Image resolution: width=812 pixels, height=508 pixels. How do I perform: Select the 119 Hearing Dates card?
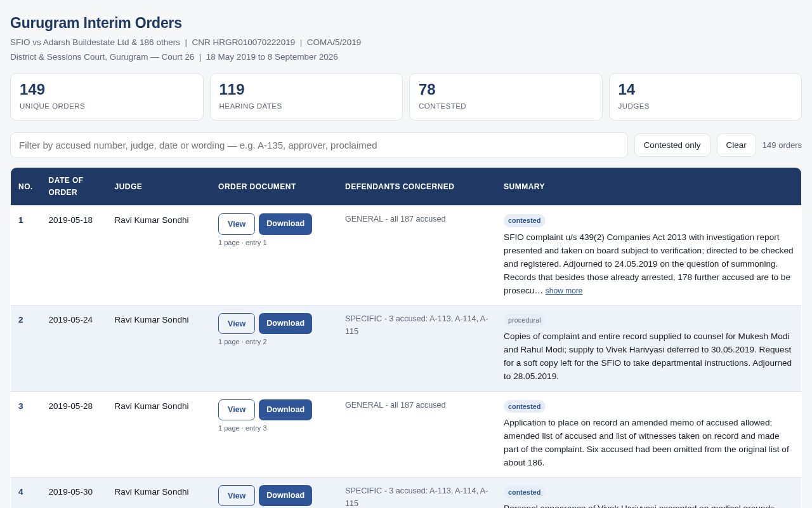click(x=306, y=97)
